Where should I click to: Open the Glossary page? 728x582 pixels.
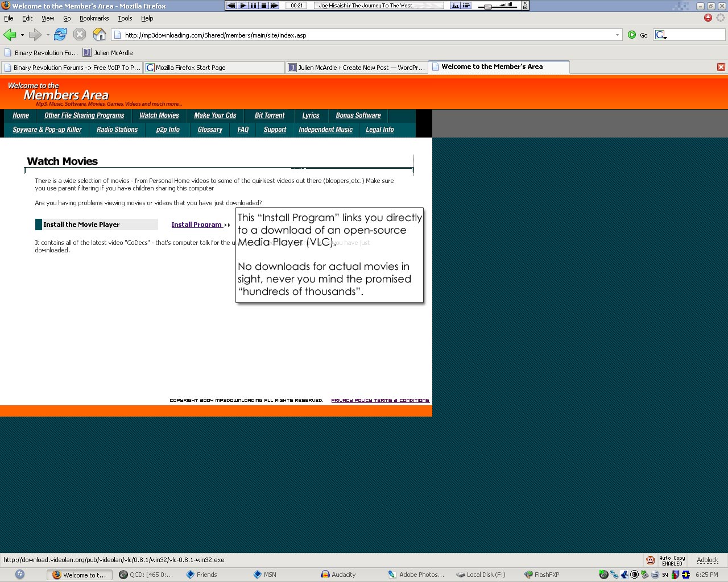click(x=210, y=130)
